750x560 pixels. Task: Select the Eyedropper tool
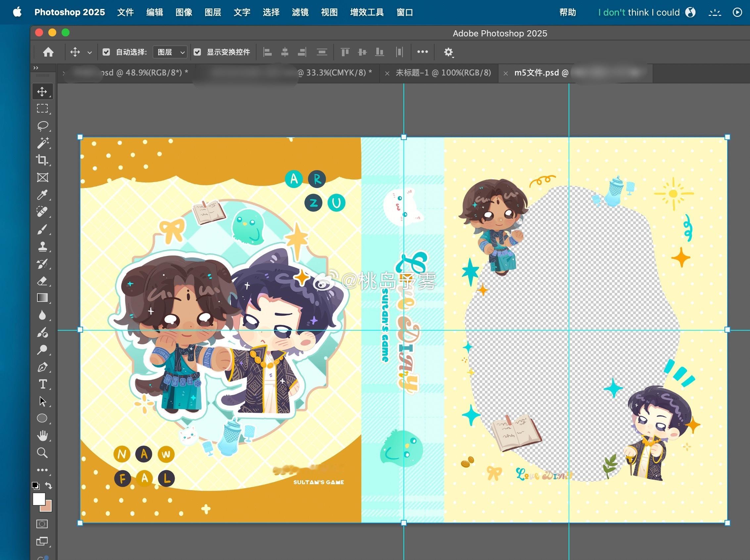tap(42, 195)
